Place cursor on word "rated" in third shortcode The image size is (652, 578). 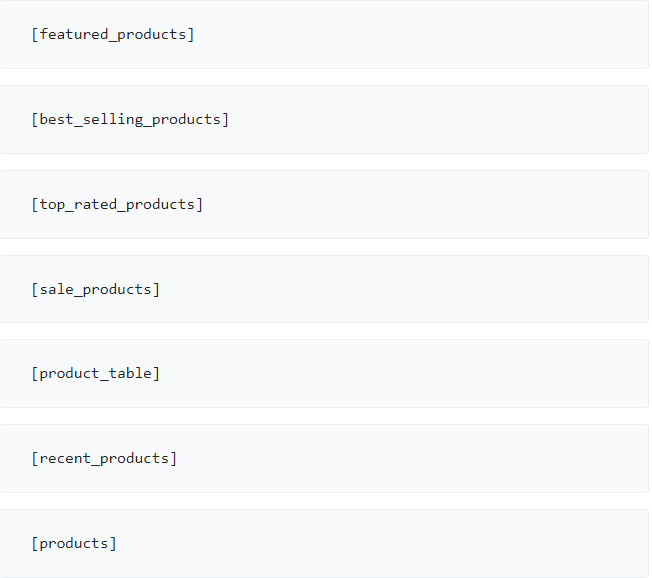tap(95, 204)
